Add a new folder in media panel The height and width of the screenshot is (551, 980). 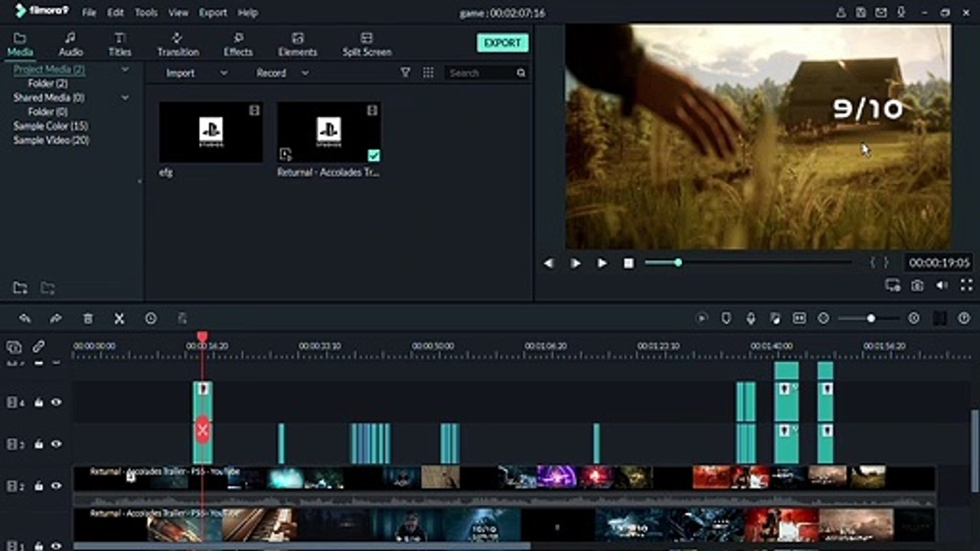pyautogui.click(x=21, y=288)
